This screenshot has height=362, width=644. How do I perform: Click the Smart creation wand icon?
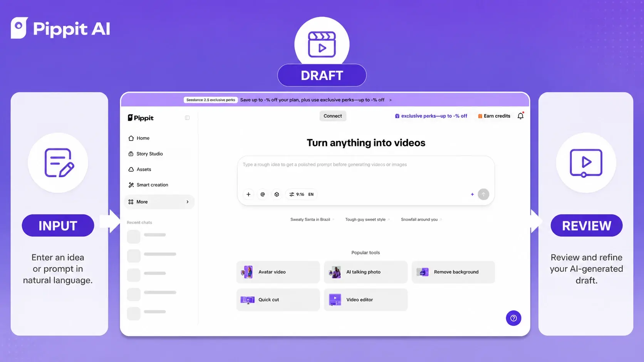[x=131, y=185]
